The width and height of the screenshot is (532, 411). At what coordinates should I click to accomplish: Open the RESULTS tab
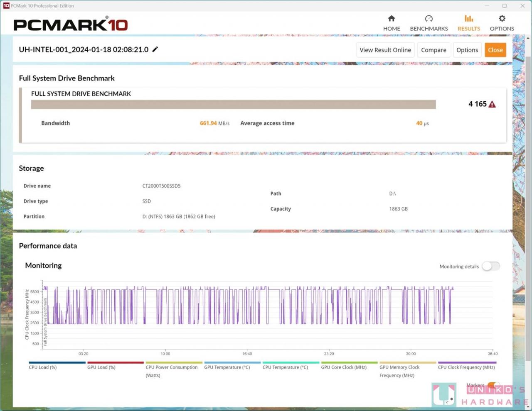pos(469,23)
